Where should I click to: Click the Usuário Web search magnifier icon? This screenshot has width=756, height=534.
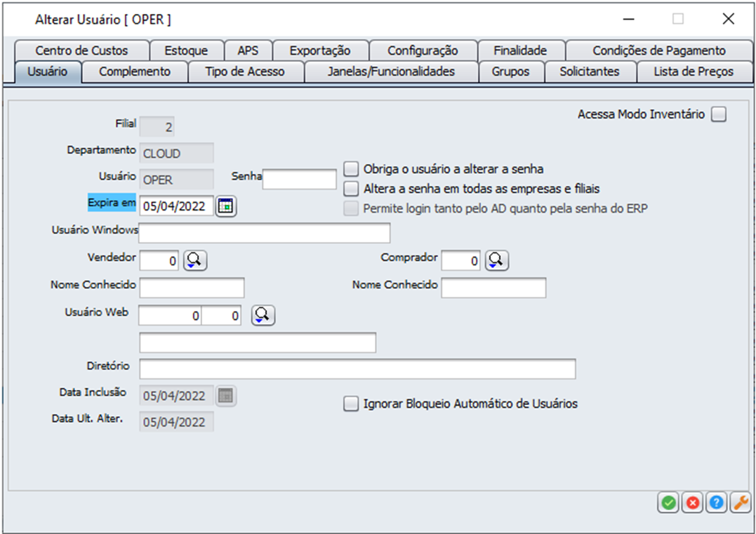263,316
